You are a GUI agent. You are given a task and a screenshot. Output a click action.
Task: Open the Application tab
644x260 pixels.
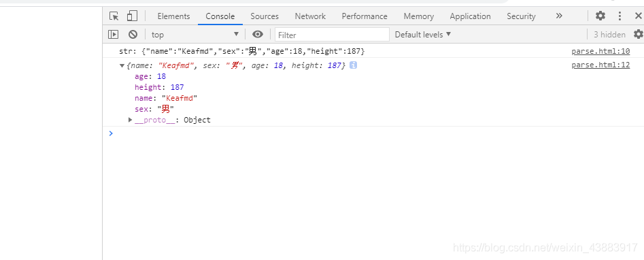(471, 16)
